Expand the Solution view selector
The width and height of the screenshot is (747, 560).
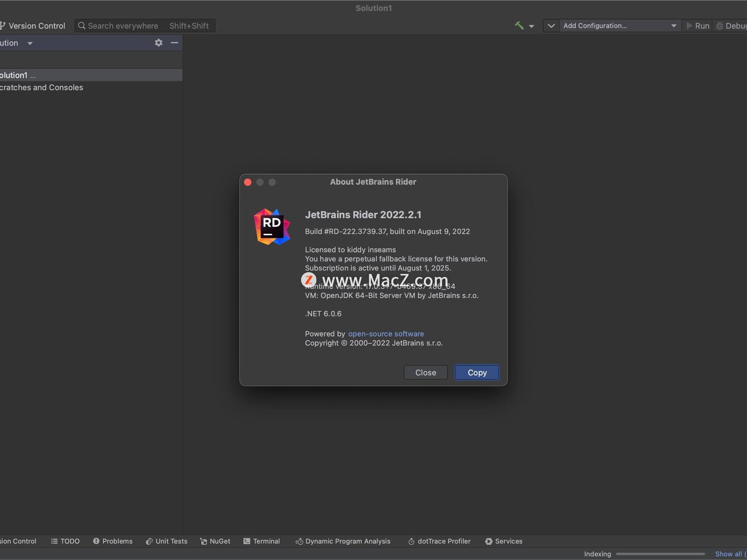[29, 43]
